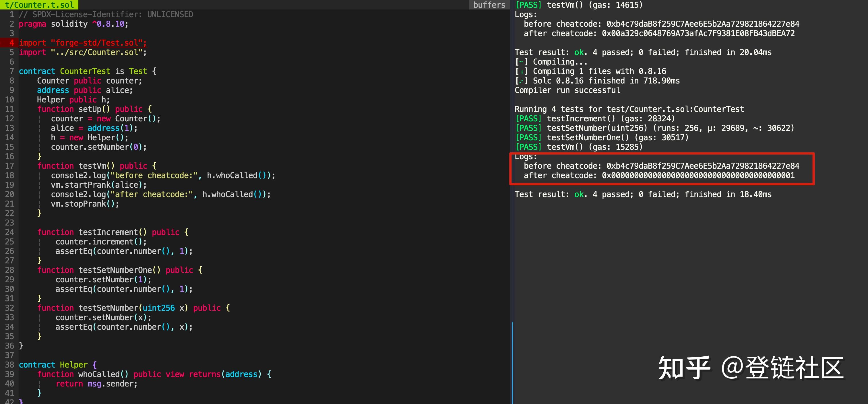Click the buffers label in tabline
The height and width of the screenshot is (404, 868).
click(x=489, y=5)
